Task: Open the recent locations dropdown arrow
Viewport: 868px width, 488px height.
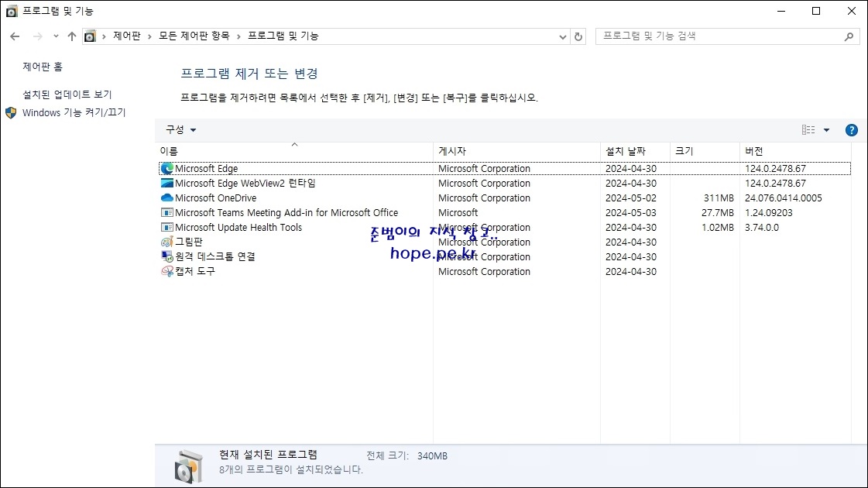Action: point(56,36)
